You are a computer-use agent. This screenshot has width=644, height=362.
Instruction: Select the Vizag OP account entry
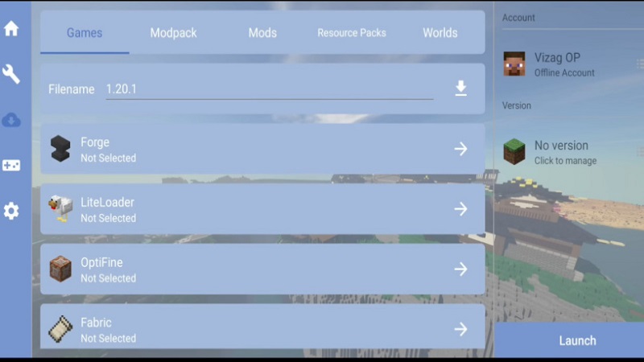click(569, 64)
